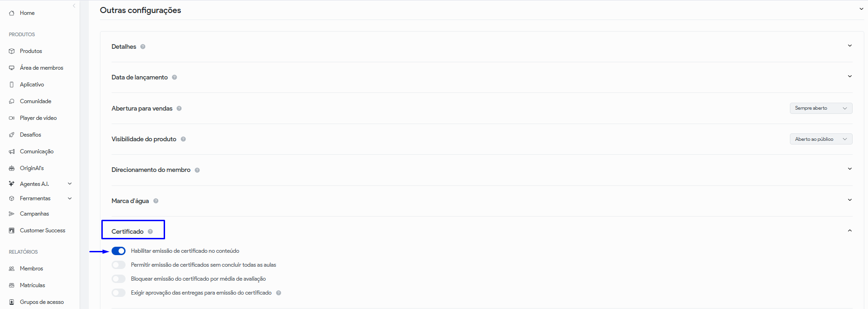This screenshot has width=868, height=309.
Task: Open the Aberto ao público dropdown
Action: pos(821,139)
